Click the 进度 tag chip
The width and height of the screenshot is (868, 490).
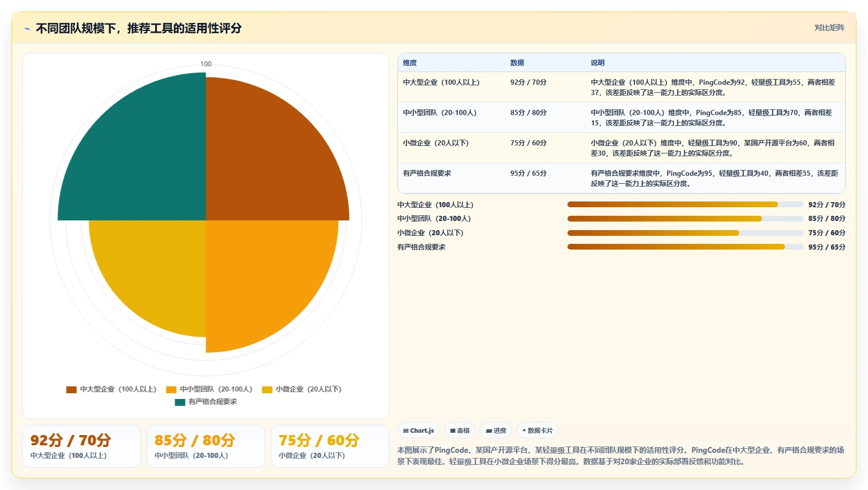pos(496,430)
